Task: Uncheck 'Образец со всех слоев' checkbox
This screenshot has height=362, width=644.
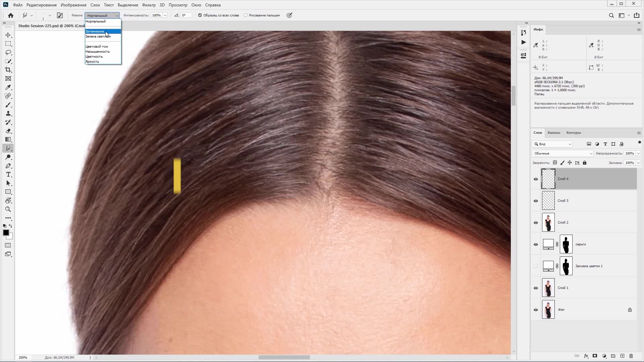Action: click(x=200, y=15)
